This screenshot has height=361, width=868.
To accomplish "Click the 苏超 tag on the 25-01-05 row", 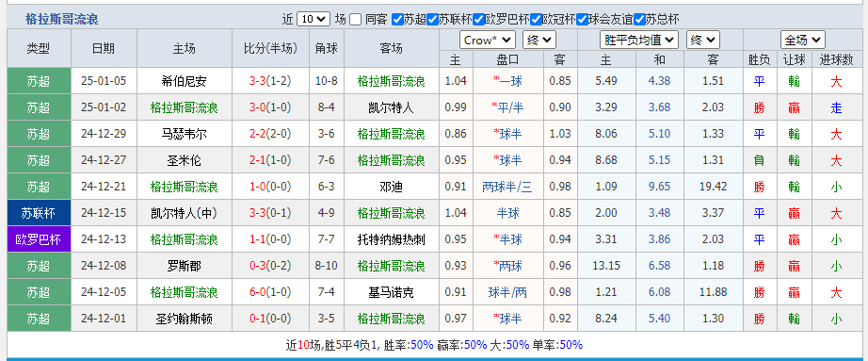I will pos(39,81).
